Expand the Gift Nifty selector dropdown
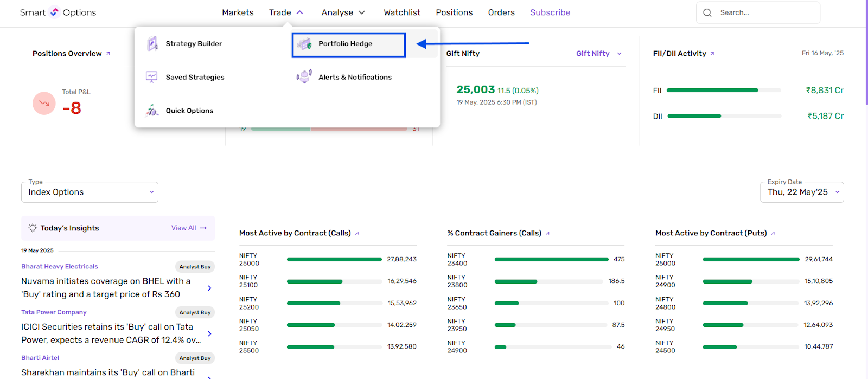 pyautogui.click(x=599, y=54)
